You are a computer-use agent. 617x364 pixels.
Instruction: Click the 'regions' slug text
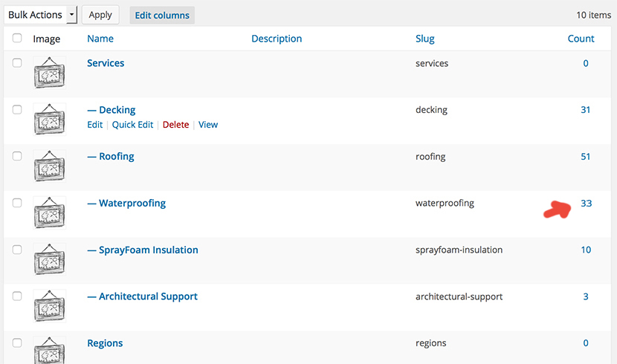click(431, 343)
